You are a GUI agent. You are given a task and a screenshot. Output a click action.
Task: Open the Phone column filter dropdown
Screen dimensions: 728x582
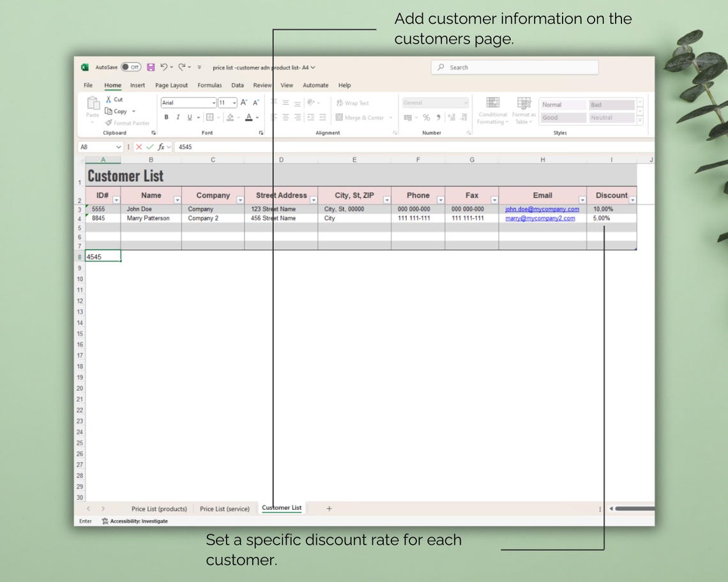tap(441, 200)
